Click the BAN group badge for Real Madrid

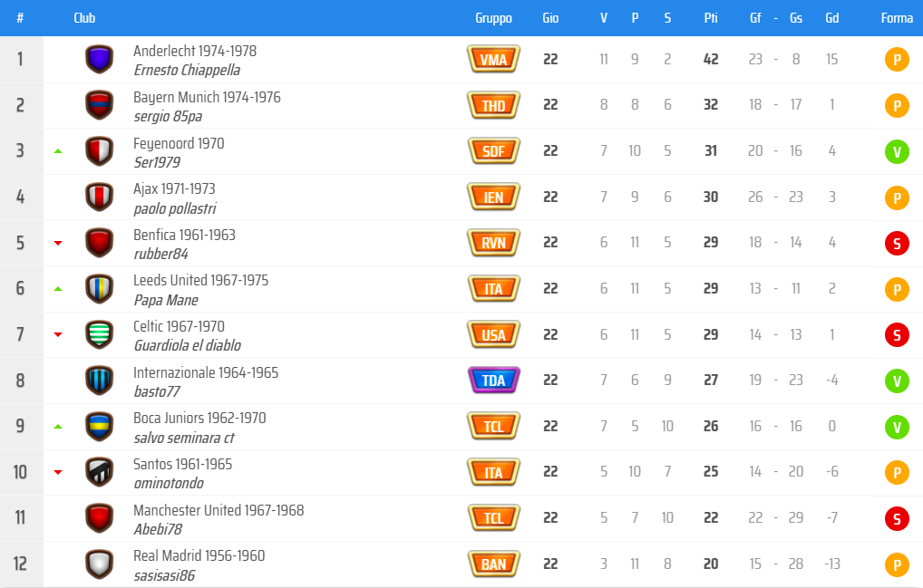point(493,564)
